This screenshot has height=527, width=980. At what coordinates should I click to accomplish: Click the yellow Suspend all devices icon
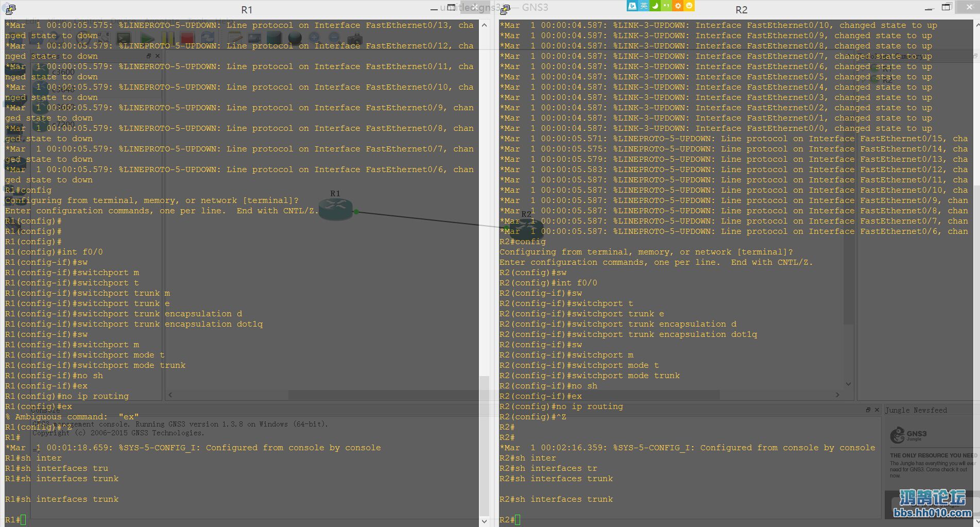(167, 38)
